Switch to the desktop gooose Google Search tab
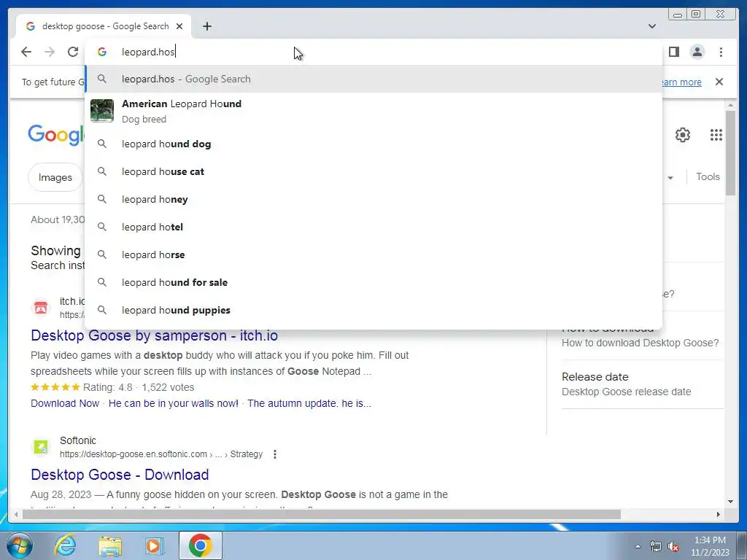 pos(104,26)
